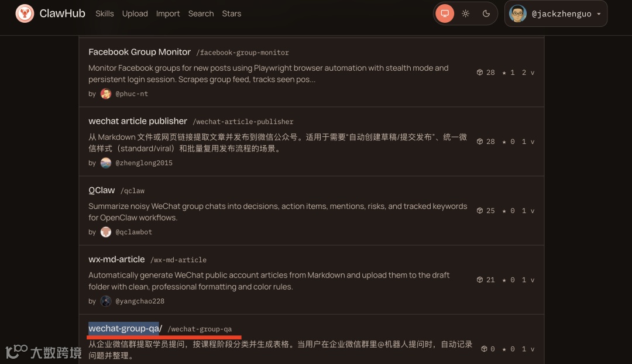Click star icon on wx-md-article row

tap(504, 280)
